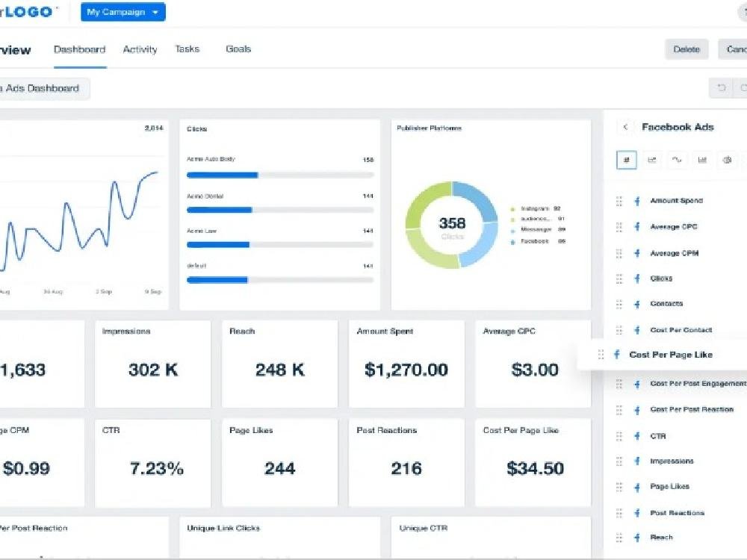
Task: Select the Cost Per Page Like metric item
Action: point(670,355)
